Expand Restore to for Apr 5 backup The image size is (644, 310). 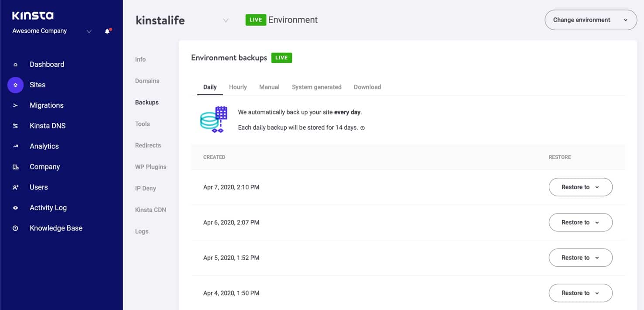(x=580, y=258)
